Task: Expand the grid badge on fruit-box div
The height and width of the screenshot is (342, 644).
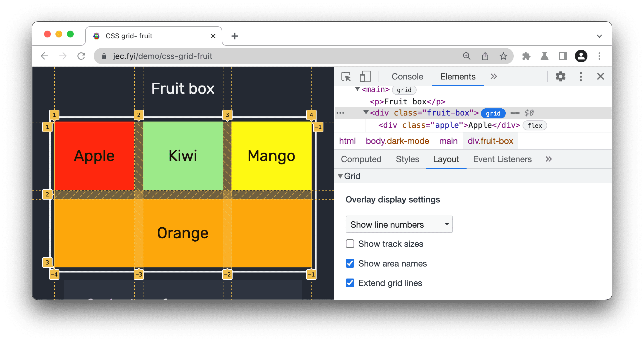Action: click(x=493, y=114)
